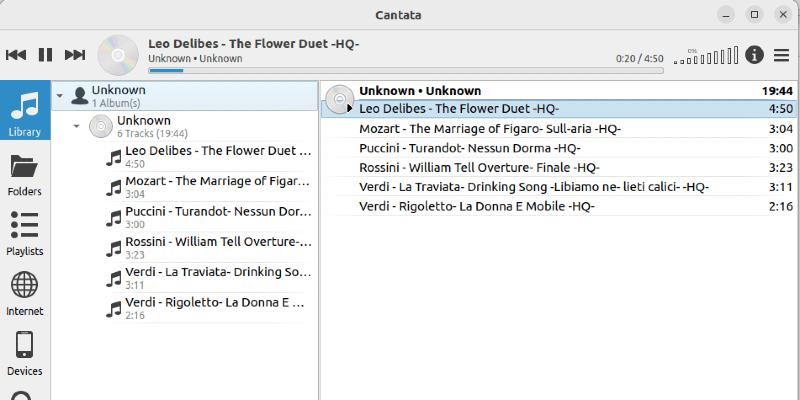Switch to the Library tab
Image resolution: width=800 pixels, height=400 pixels.
point(25,113)
